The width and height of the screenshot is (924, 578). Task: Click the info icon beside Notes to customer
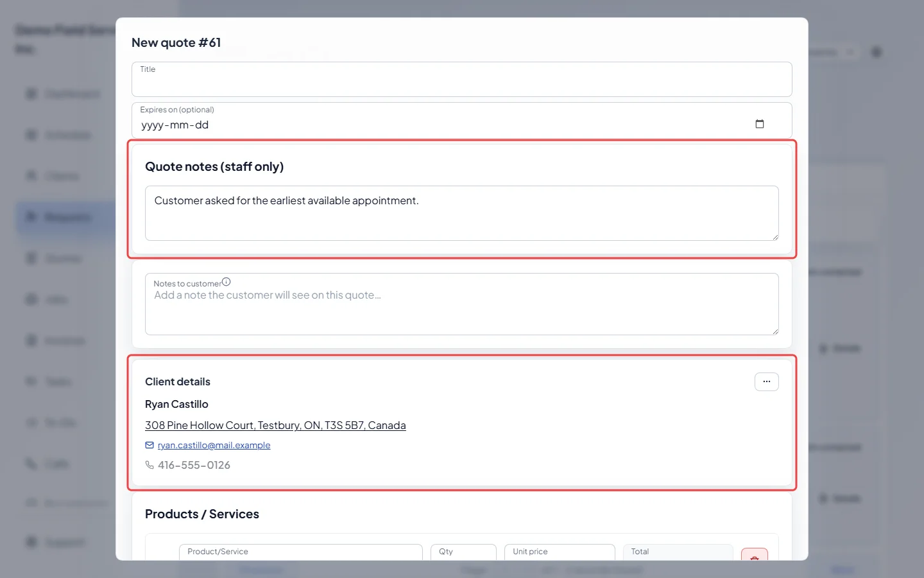226,282
